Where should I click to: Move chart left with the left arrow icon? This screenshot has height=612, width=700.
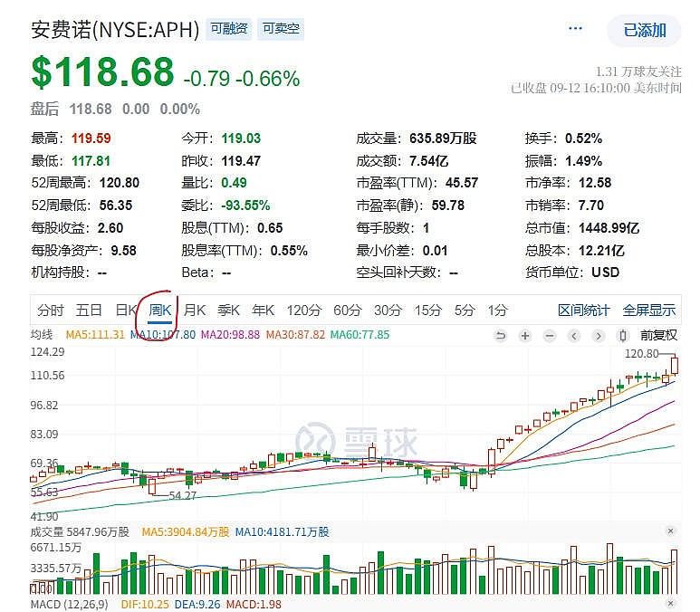point(574,335)
